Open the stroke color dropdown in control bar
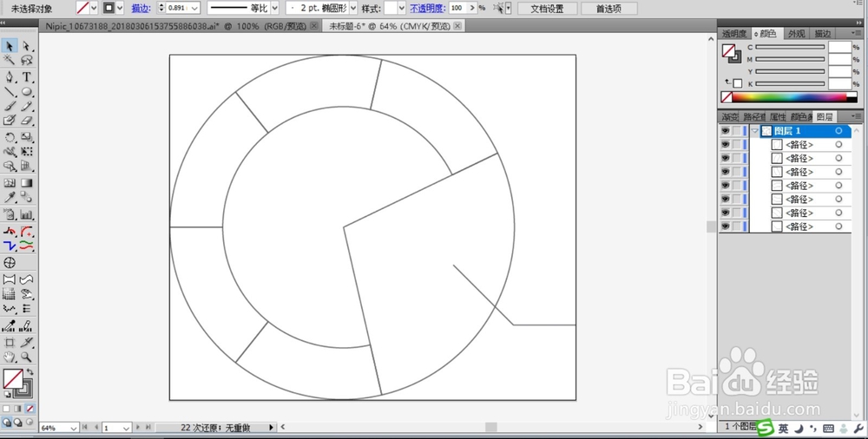This screenshot has width=868, height=439. (120, 9)
